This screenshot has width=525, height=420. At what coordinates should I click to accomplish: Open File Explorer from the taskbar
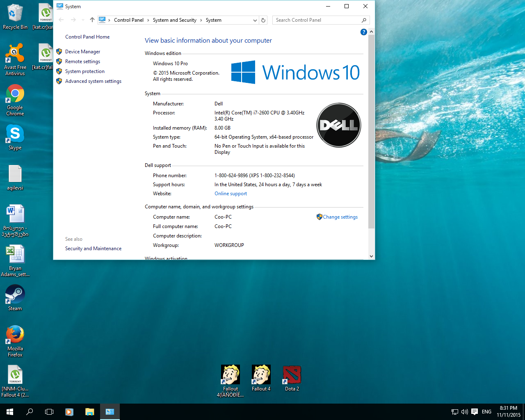coord(89,412)
